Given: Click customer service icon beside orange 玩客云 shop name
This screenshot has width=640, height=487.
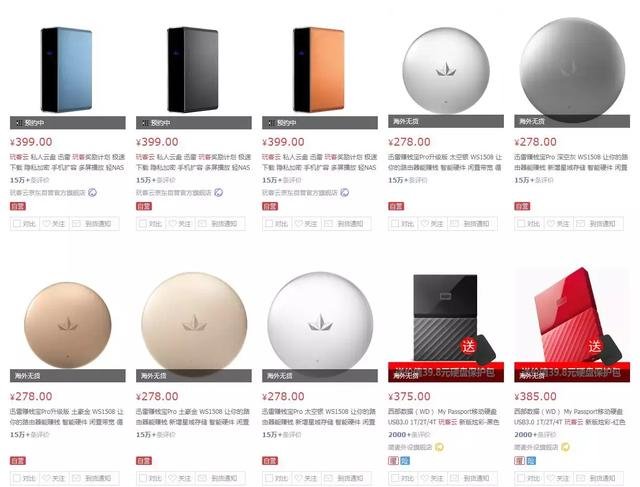Looking at the screenshot, I should pyautogui.click(x=344, y=192).
